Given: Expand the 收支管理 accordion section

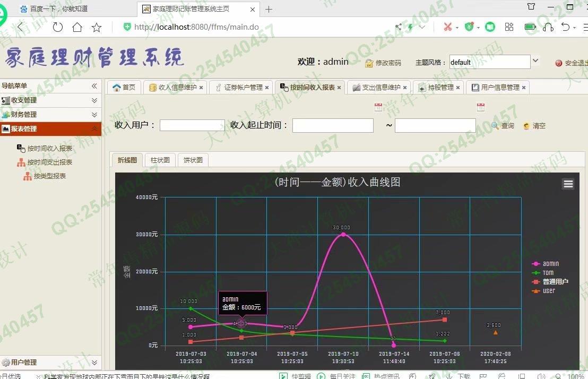Looking at the screenshot, I should point(50,100).
